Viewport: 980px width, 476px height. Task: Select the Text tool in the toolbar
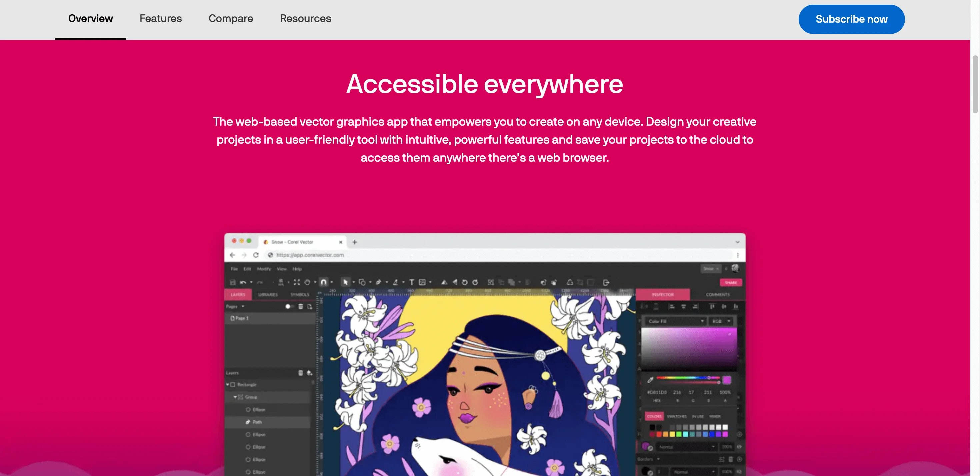[411, 282]
